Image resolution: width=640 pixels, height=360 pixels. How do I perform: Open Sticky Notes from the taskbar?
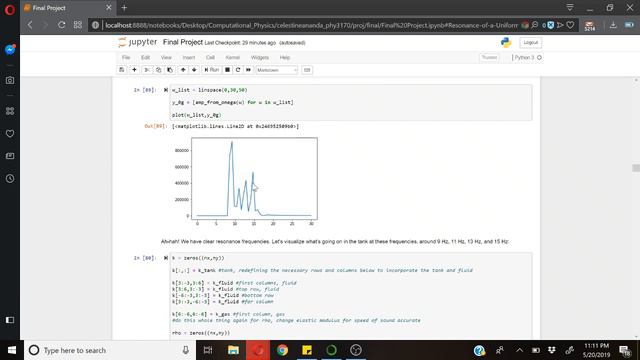pyautogui.click(x=307, y=350)
